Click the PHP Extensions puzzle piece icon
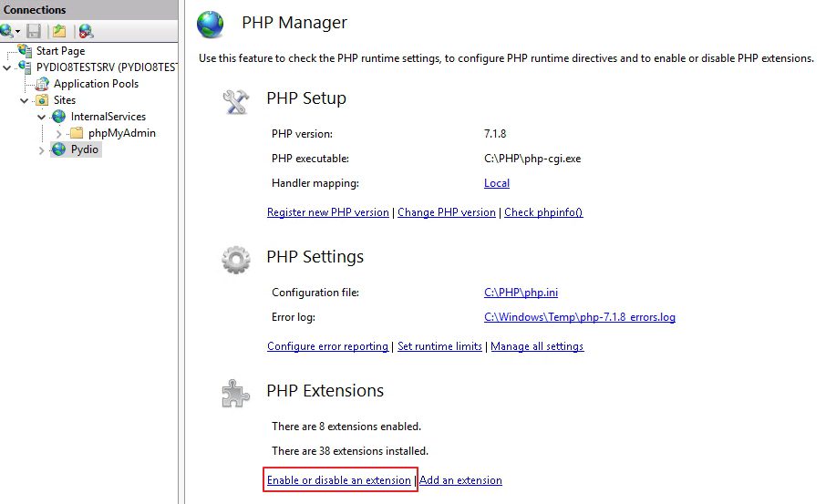Screen dimensions: 826x504 point(235,394)
